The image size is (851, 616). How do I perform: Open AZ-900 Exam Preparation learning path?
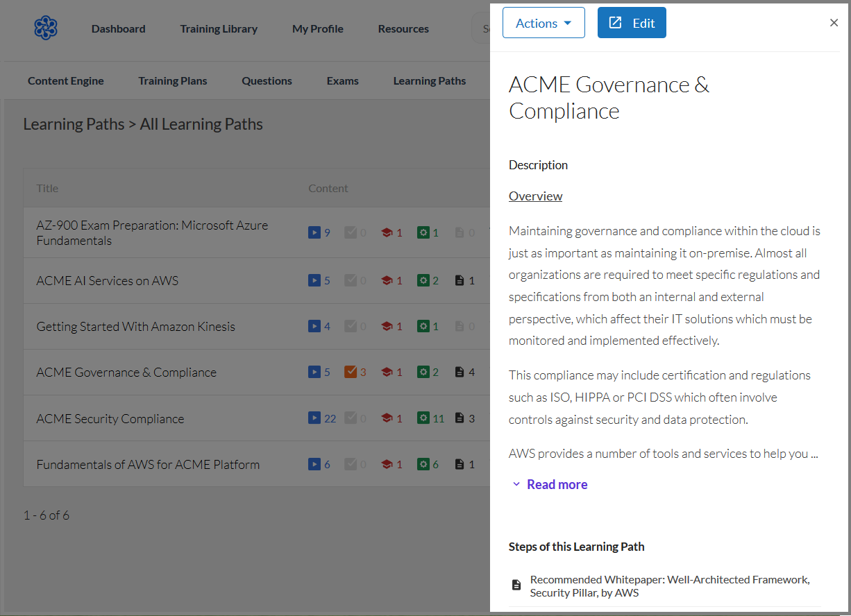152,233
